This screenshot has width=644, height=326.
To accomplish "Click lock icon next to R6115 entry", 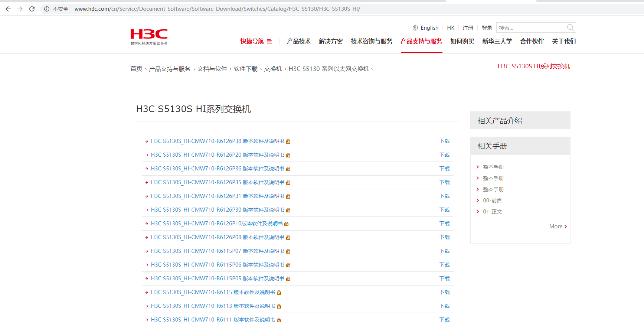I will tap(279, 293).
